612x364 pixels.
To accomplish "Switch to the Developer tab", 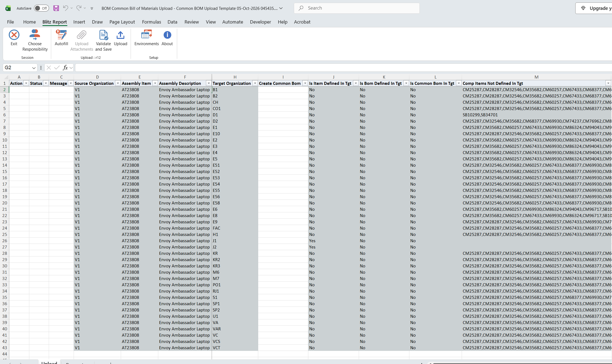I will pyautogui.click(x=260, y=22).
